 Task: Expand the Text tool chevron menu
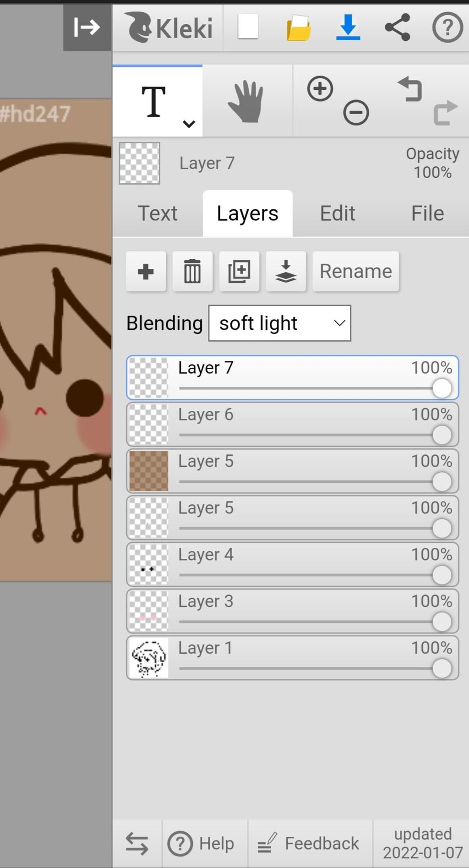(189, 124)
